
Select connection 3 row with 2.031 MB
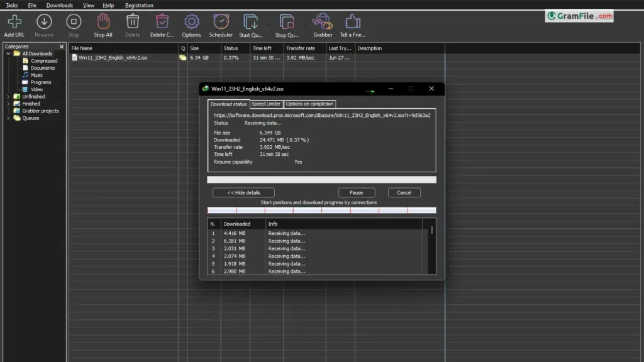(315, 249)
